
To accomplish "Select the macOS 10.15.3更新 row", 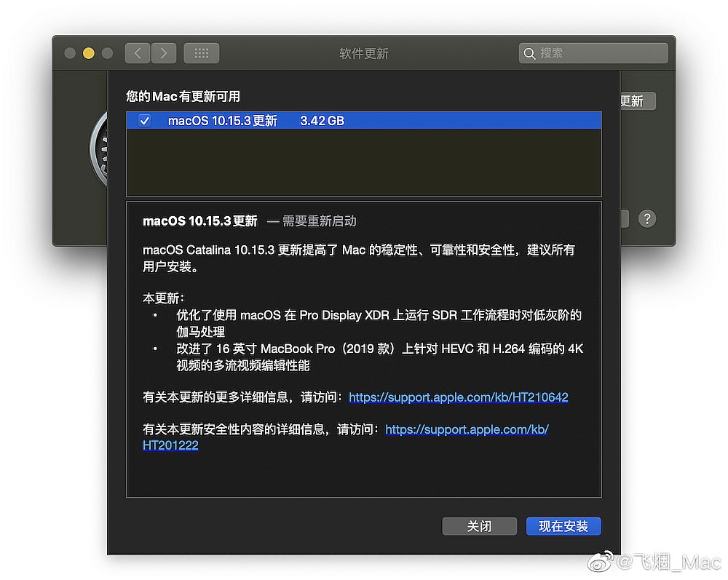I will pyautogui.click(x=364, y=120).
